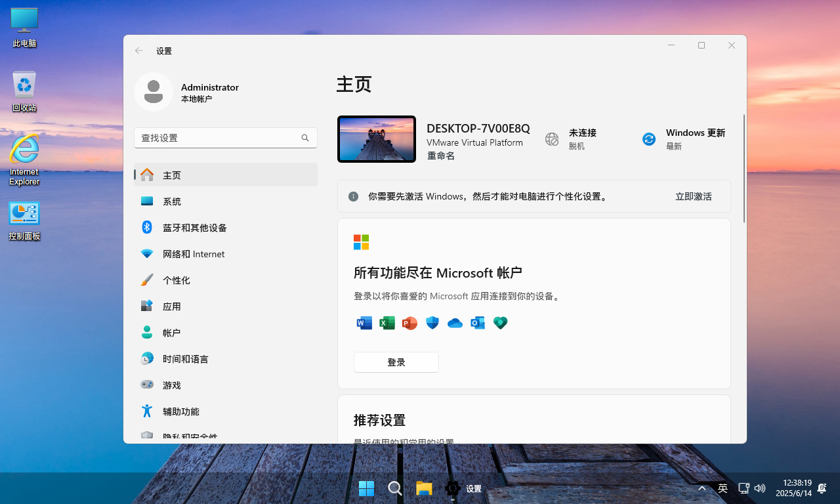Click the gamepad icon for 游戏

pyautogui.click(x=147, y=385)
